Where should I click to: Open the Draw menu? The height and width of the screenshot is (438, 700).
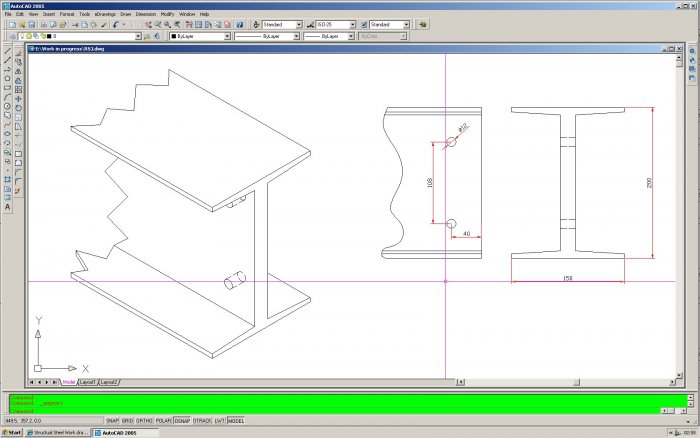[x=126, y=14]
